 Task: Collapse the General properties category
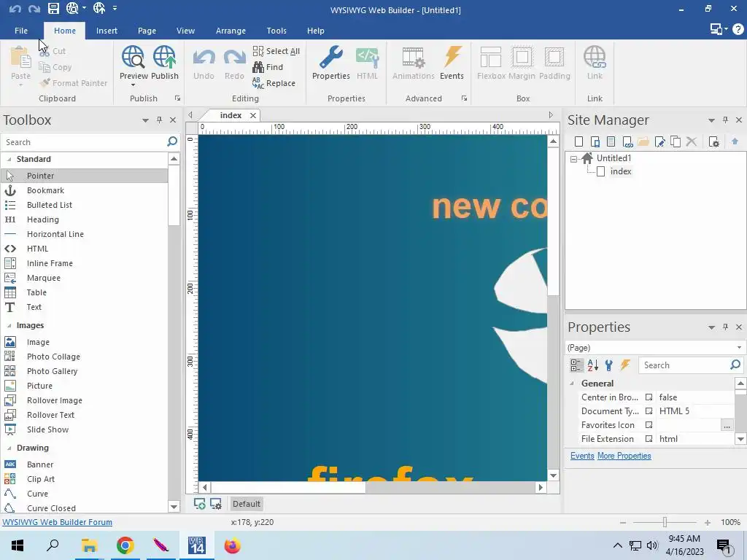[572, 384]
